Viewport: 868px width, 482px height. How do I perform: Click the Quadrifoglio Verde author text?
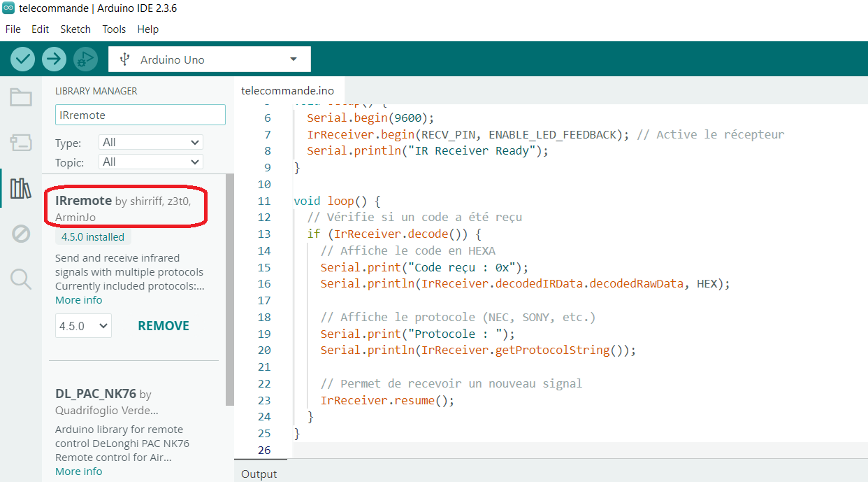click(x=107, y=410)
